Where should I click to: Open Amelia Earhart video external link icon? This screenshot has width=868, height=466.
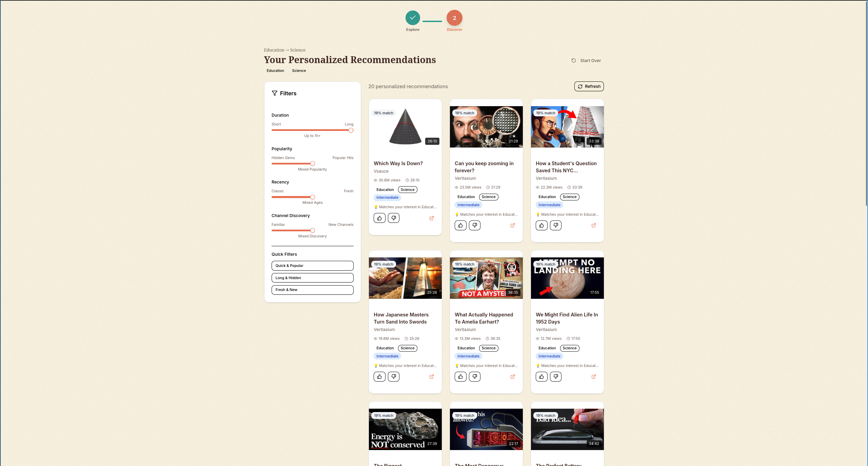[x=513, y=377]
